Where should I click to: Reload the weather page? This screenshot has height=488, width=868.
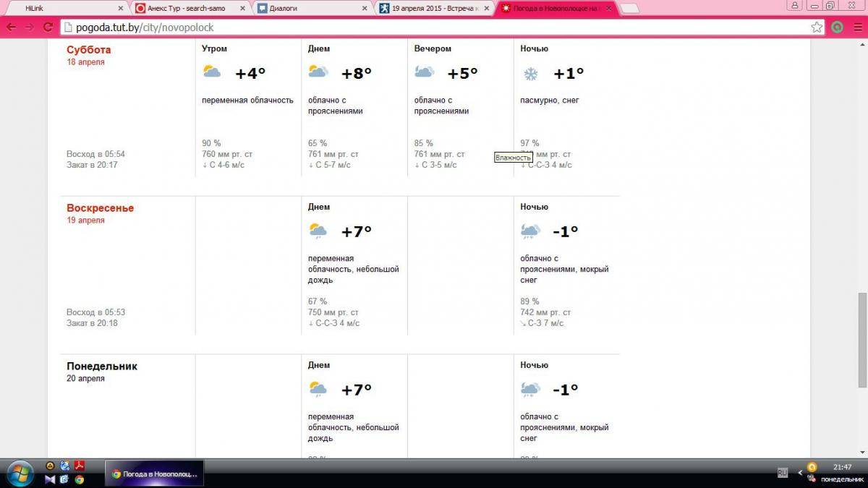pyautogui.click(x=48, y=27)
